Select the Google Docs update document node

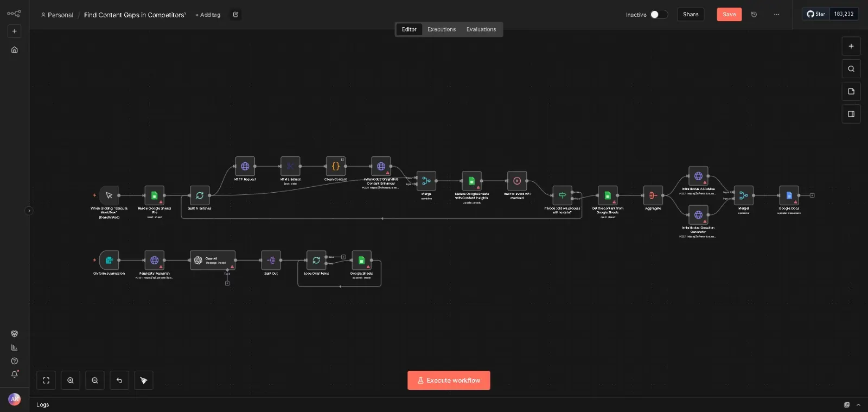[789, 195]
